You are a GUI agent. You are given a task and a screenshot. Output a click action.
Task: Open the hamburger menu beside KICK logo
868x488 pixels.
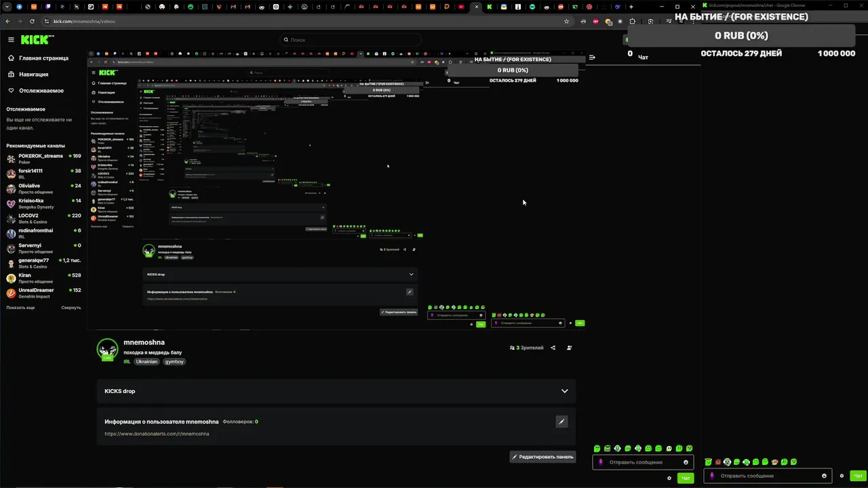tap(11, 40)
